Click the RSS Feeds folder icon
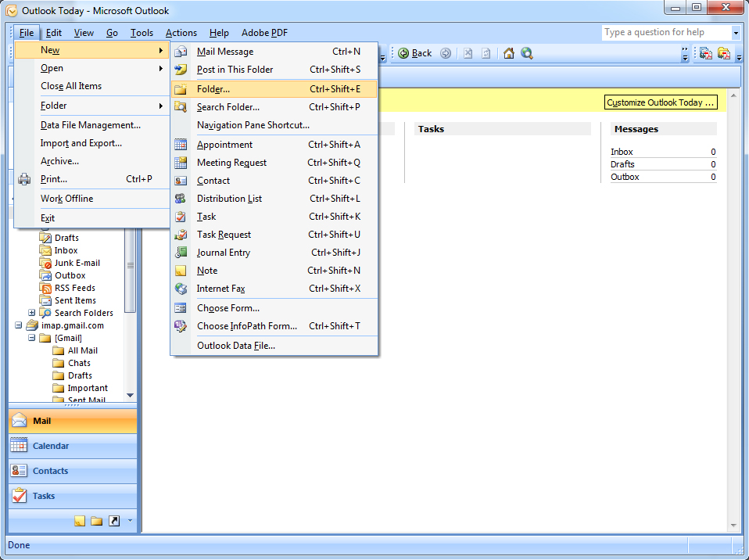The width and height of the screenshot is (749, 560). [46, 288]
